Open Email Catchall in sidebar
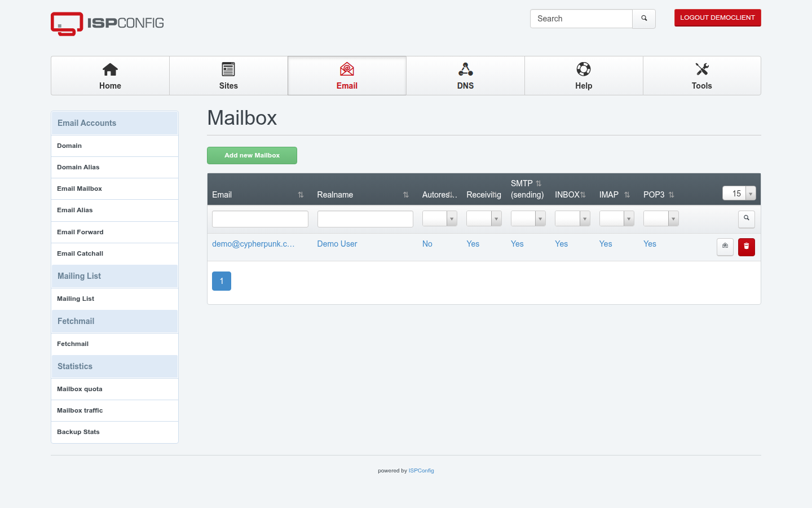 point(115,253)
